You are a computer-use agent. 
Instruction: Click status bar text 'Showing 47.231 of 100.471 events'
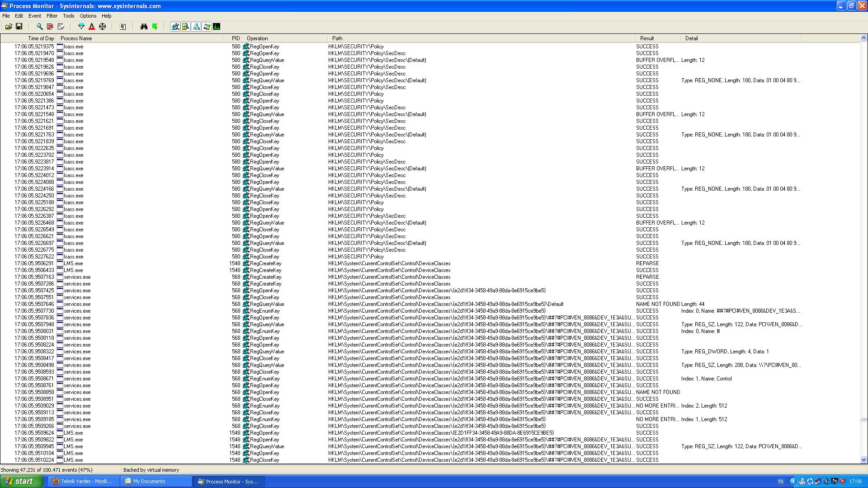(47, 470)
